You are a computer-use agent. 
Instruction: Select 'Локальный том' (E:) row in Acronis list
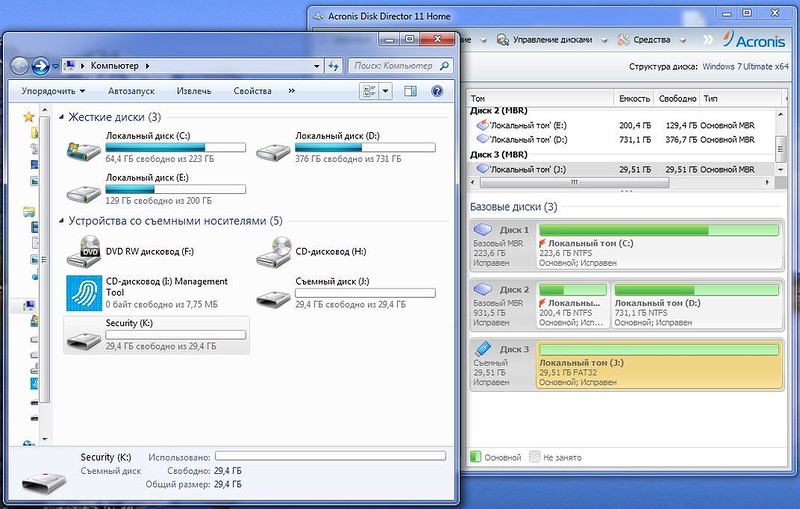pyautogui.click(x=621, y=125)
